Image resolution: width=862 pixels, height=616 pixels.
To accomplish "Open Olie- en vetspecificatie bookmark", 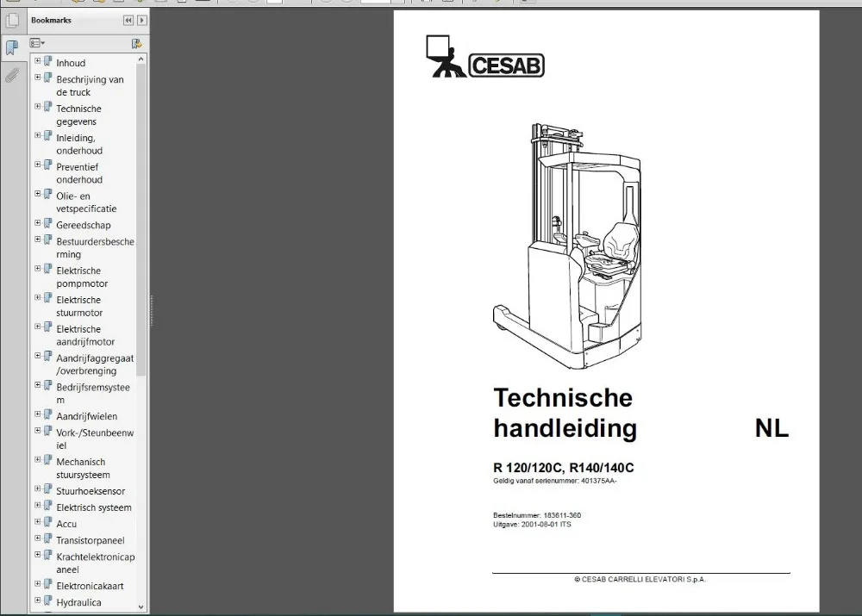I will coord(86,202).
